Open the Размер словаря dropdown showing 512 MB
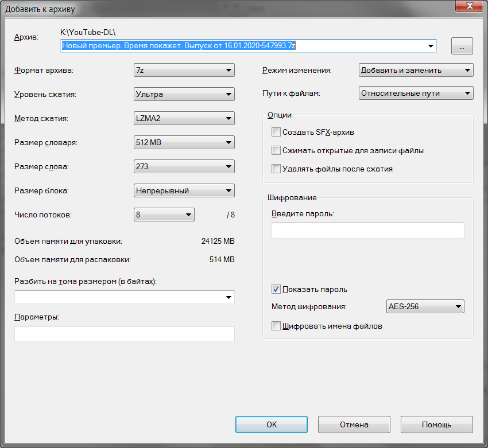Viewport: 488px width, 448px height. click(184, 142)
